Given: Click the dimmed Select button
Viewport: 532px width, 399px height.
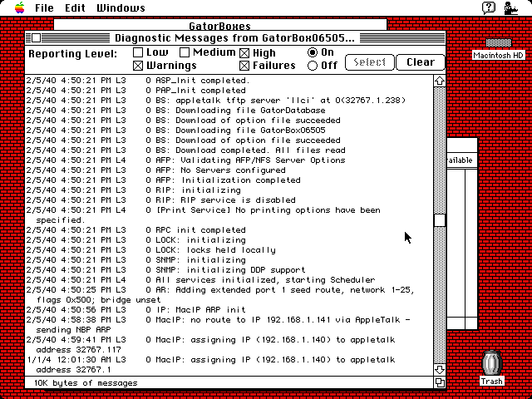Looking at the screenshot, I should coord(369,62).
